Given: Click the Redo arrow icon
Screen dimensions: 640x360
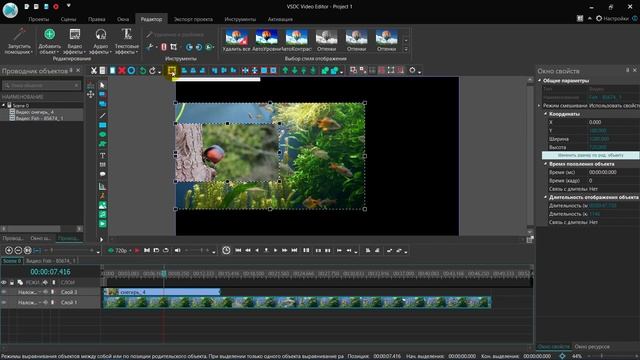Looking at the screenshot, I should pos(152,71).
